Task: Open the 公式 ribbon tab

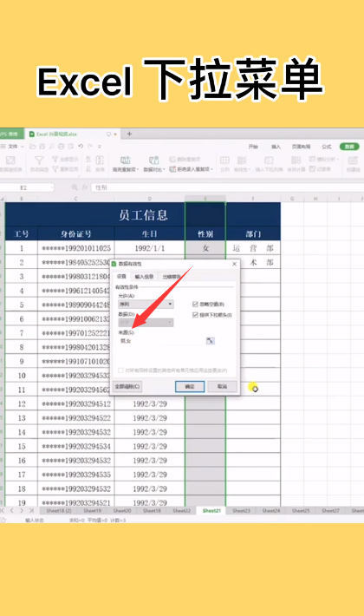Action: coord(327,147)
